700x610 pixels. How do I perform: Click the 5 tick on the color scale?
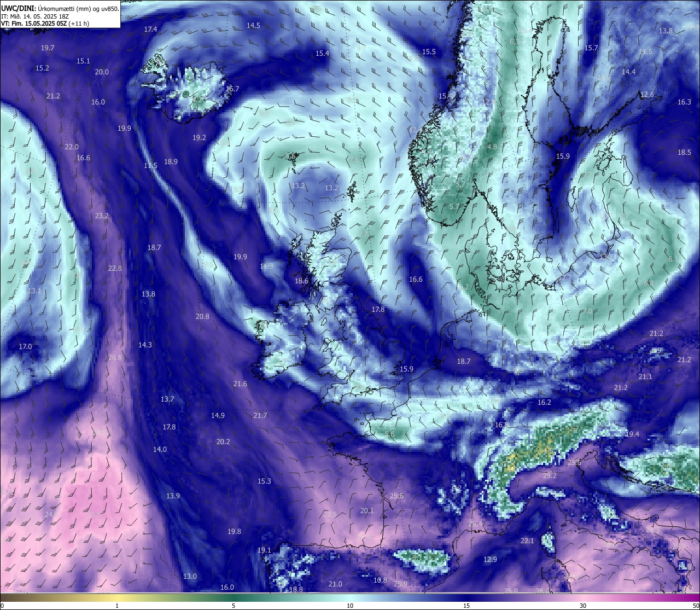(x=234, y=606)
